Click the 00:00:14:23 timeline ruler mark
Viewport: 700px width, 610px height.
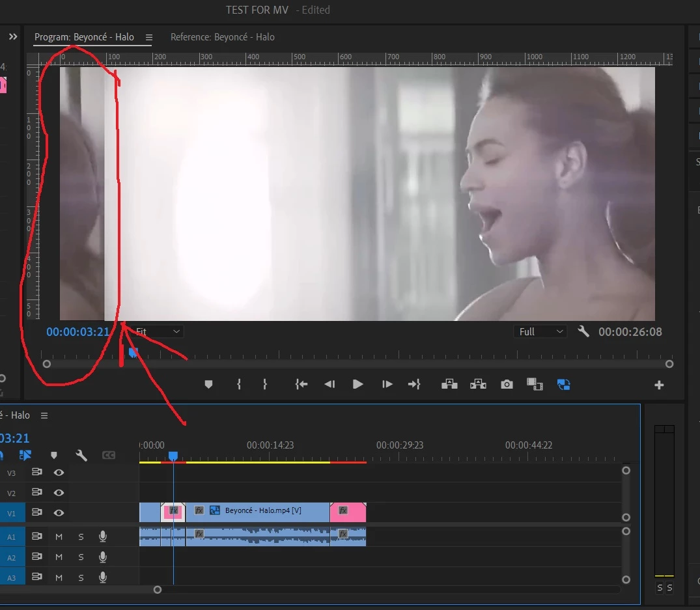[270, 445]
